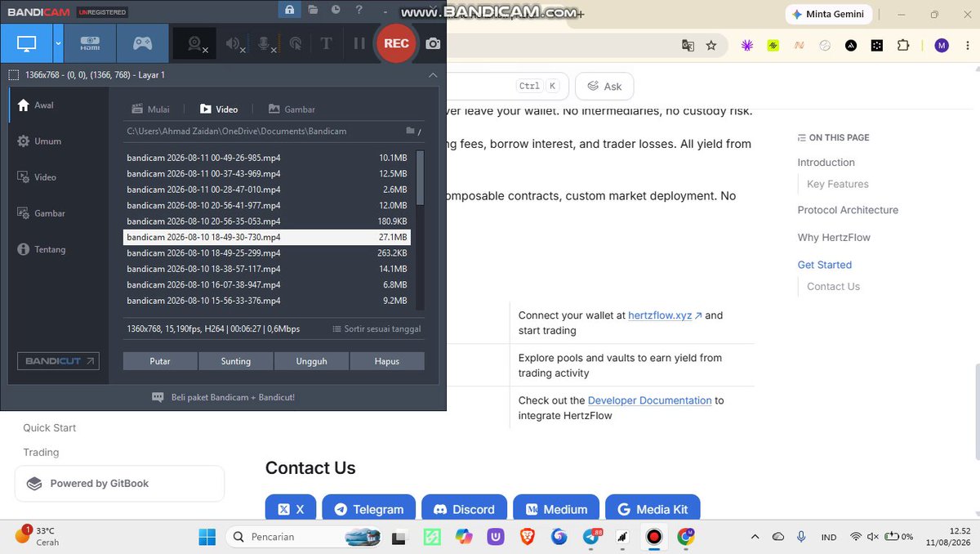Open the Telegram contact button on page

[368, 509]
